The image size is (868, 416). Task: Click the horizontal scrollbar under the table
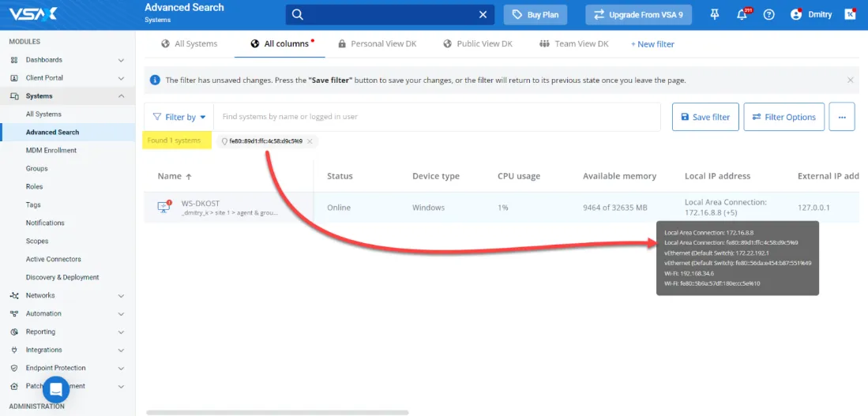point(276,412)
